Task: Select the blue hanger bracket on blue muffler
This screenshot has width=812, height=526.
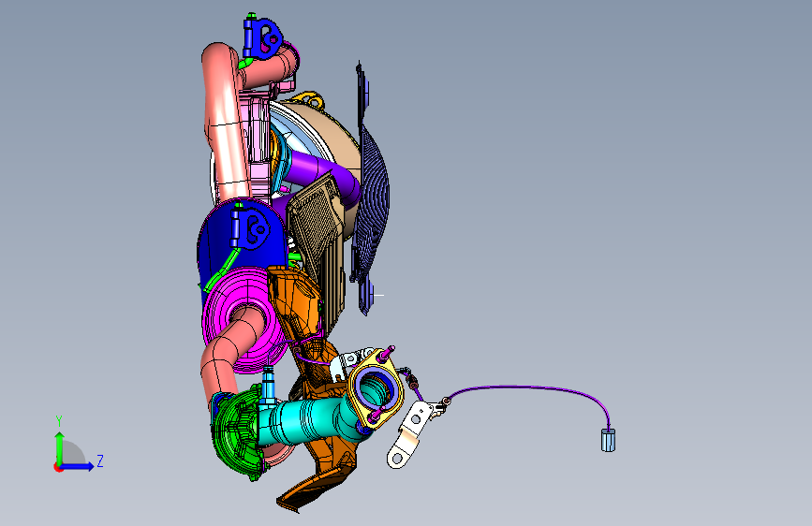Action: (x=251, y=227)
